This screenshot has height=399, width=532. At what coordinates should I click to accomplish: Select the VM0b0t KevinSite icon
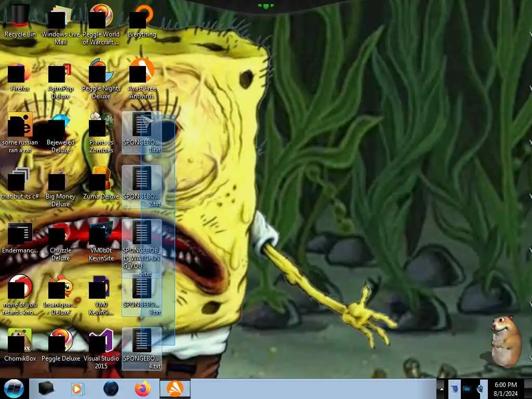point(101,242)
